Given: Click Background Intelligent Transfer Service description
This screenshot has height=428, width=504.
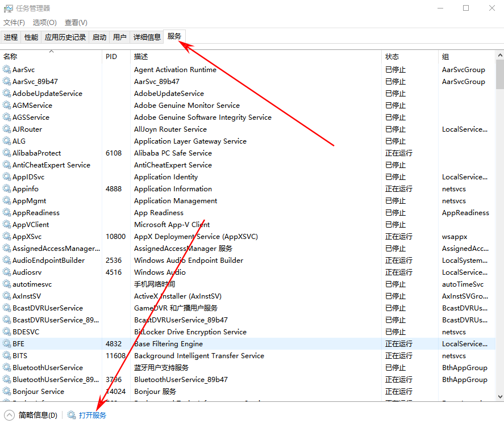Looking at the screenshot, I should click(199, 355).
